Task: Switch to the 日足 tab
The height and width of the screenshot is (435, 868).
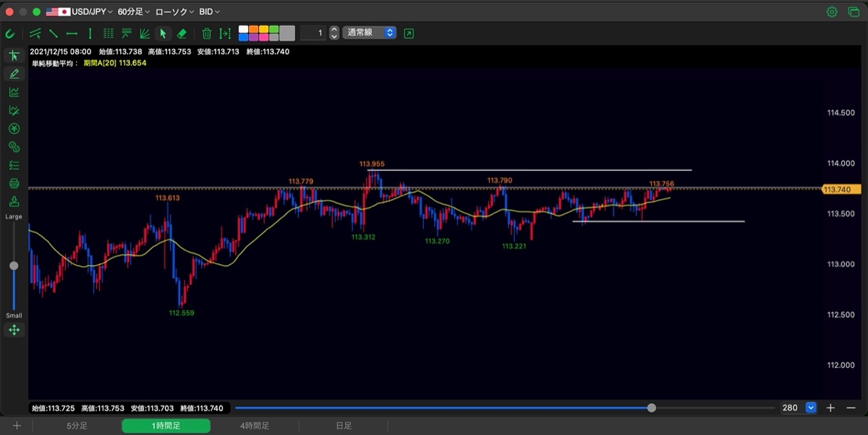Action: click(x=344, y=426)
